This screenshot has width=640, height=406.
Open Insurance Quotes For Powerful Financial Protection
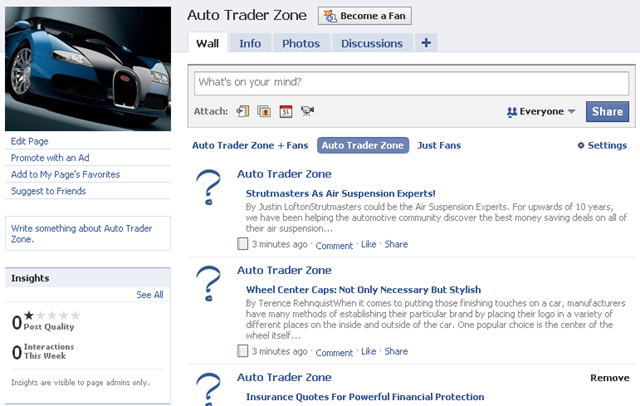coord(365,397)
